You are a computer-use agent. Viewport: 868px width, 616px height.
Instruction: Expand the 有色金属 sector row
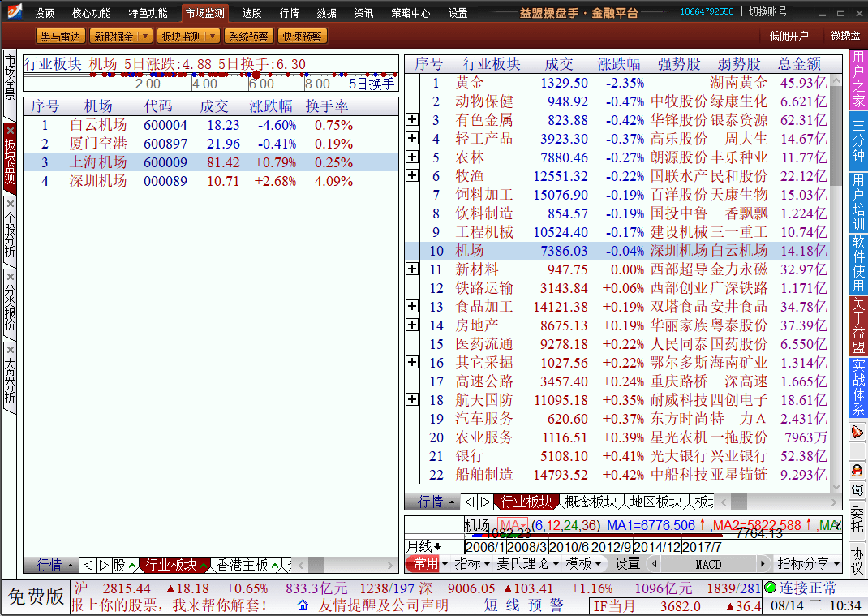412,119
